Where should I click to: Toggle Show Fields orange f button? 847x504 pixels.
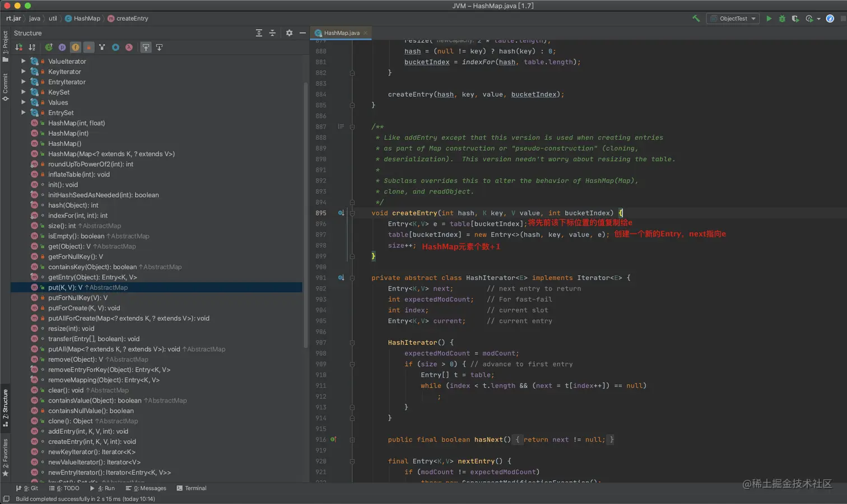click(75, 48)
